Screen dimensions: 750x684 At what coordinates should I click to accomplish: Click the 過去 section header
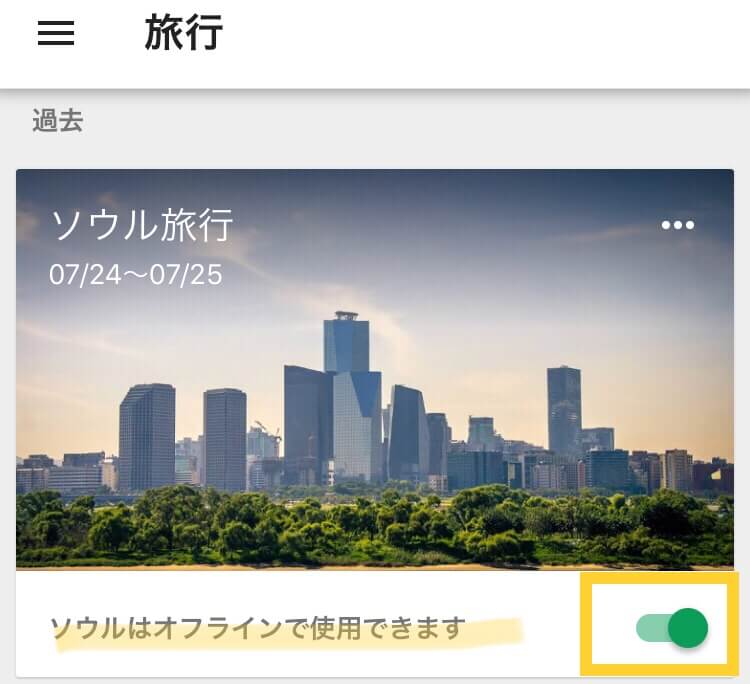(58, 120)
